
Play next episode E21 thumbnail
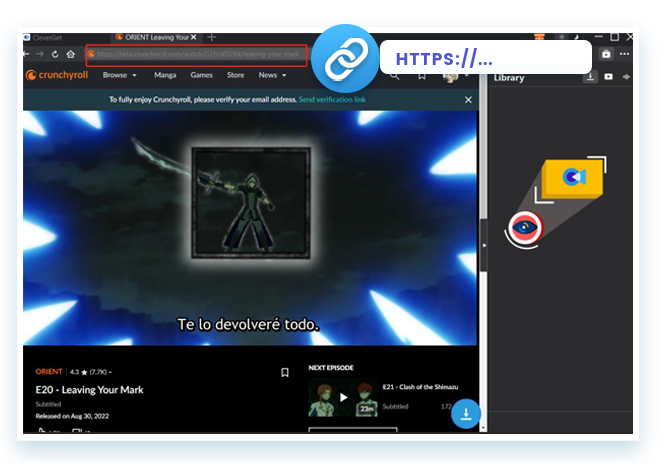pos(343,397)
